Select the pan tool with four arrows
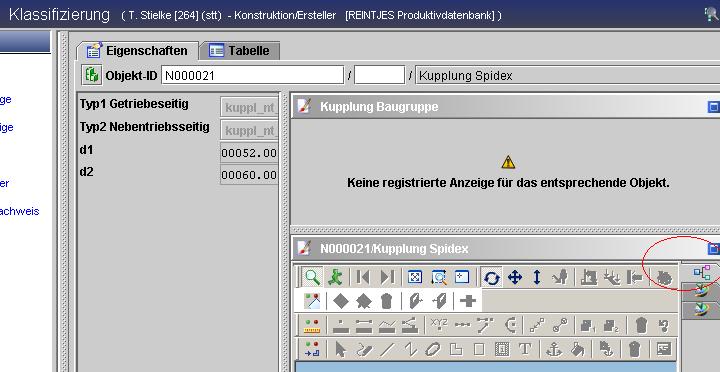This screenshot has width=720, height=372. 515,277
